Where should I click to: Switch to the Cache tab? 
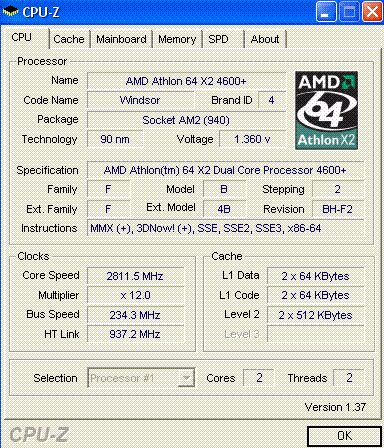click(x=69, y=39)
